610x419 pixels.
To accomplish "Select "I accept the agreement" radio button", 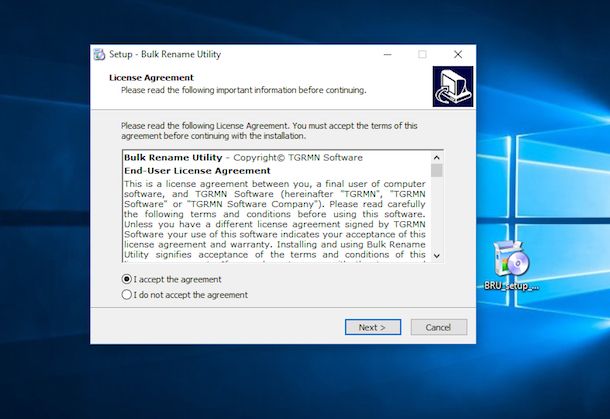I will click(126, 279).
